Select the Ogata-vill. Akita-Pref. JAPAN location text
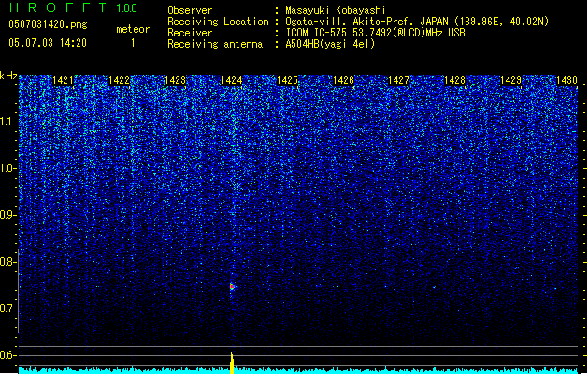The height and width of the screenshot is (374, 588). click(x=417, y=22)
